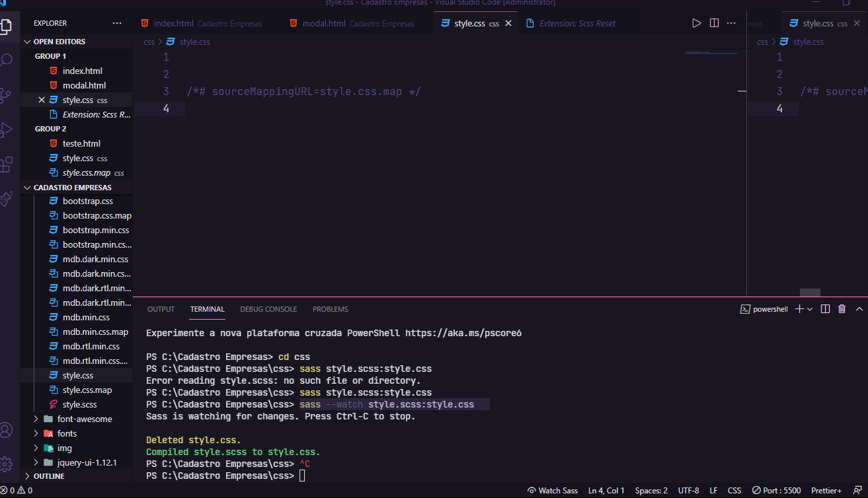Image resolution: width=868 pixels, height=498 pixels.
Task: Change the CSS language mode in status bar
Action: [x=734, y=491]
